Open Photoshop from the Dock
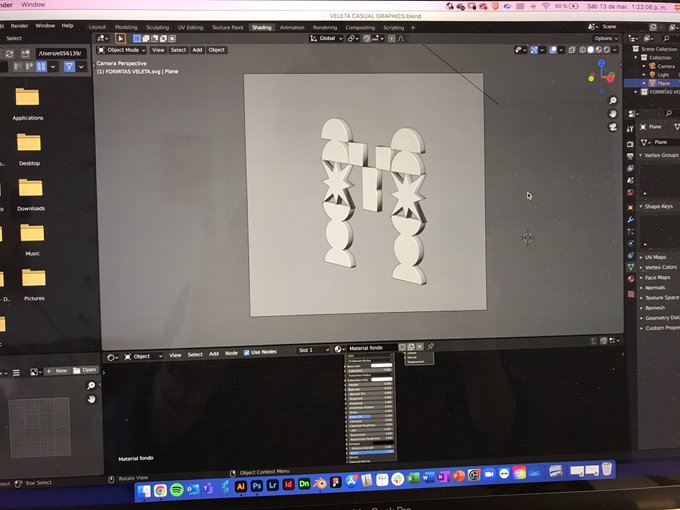The image size is (680, 510). (x=257, y=486)
